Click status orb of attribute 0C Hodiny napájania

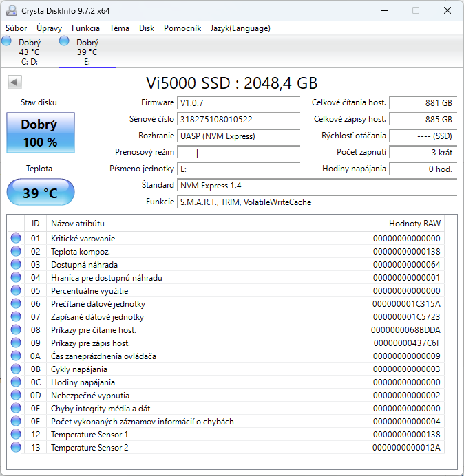tap(16, 382)
